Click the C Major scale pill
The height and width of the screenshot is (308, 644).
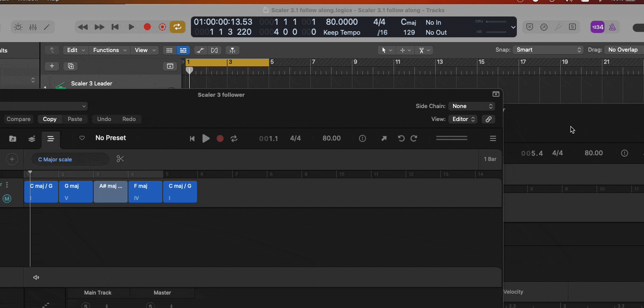[x=70, y=159]
